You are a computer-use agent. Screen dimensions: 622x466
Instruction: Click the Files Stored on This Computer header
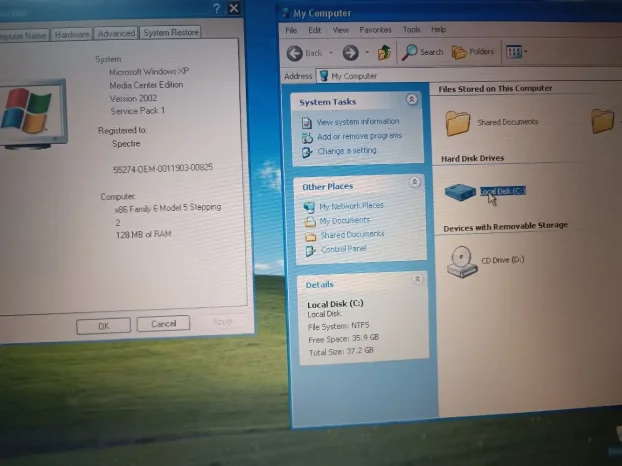pos(495,88)
